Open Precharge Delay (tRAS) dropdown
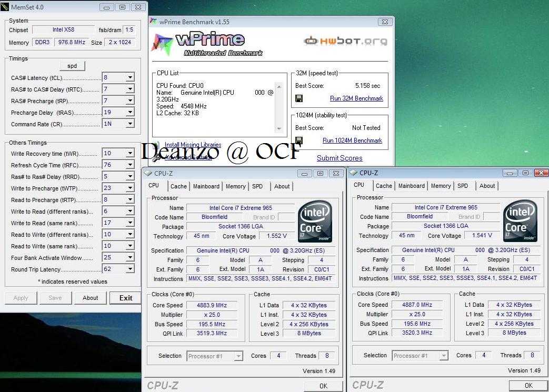Viewport: 549px width, 392px height. pos(130,112)
